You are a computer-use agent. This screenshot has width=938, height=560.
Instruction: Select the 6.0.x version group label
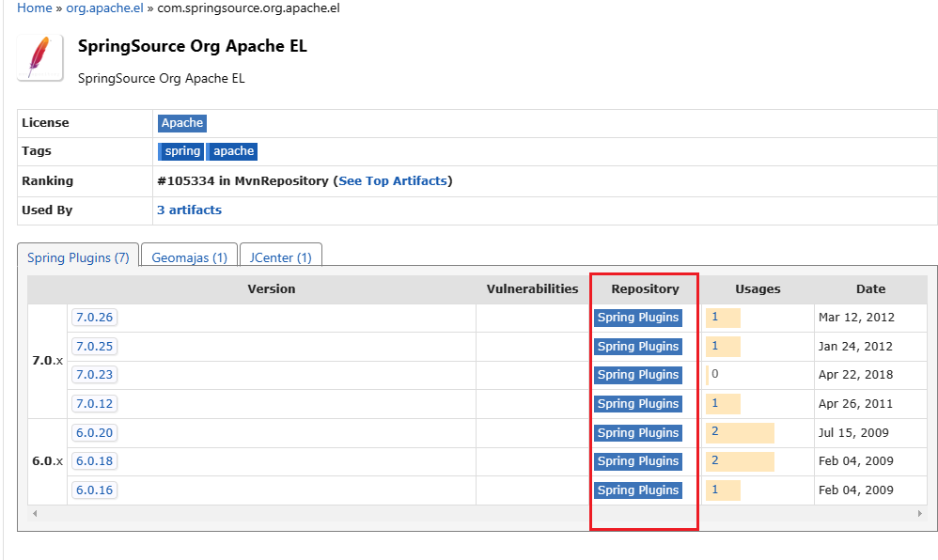pos(47,461)
